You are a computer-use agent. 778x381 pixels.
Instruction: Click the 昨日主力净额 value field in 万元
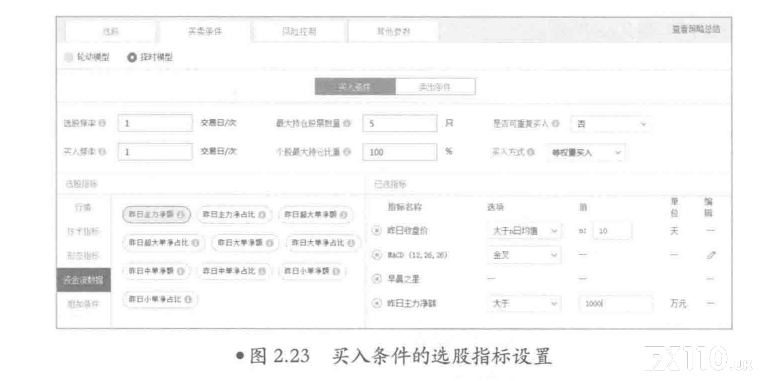pos(616,304)
